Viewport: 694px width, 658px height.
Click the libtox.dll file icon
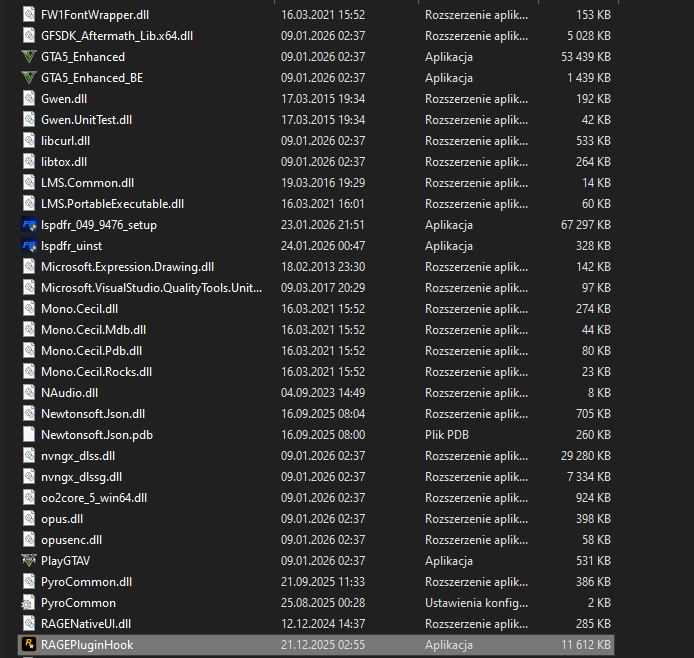click(29, 162)
